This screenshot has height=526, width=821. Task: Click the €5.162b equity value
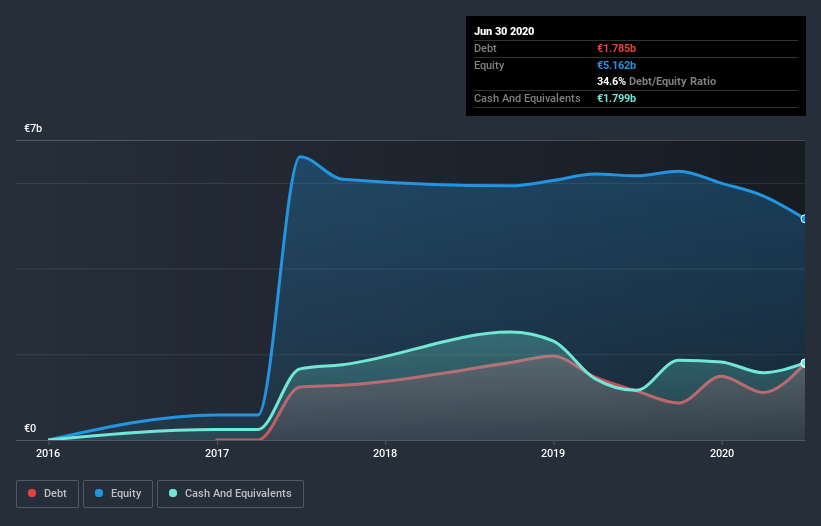coord(616,65)
